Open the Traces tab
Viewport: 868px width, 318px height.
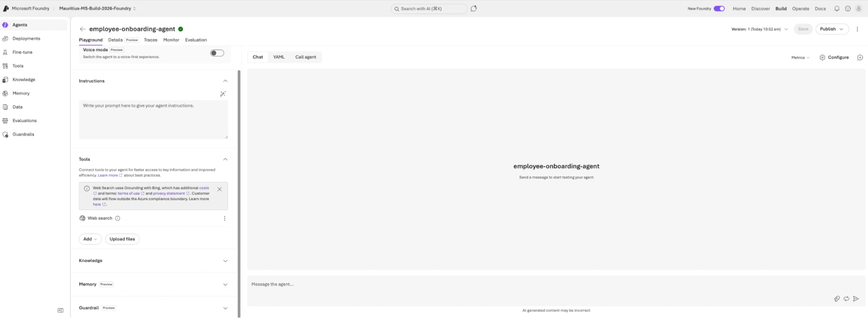coord(151,40)
